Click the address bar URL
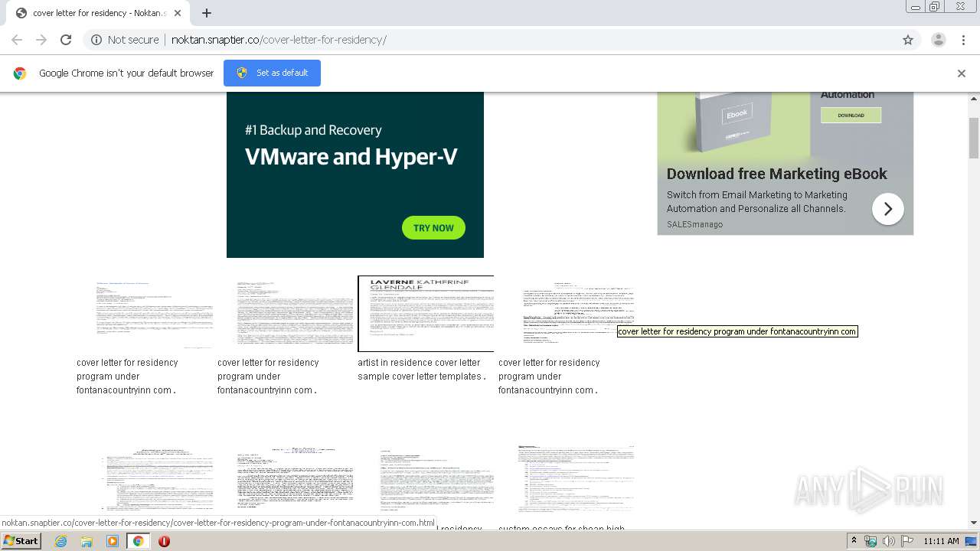The image size is (980, 551). click(279, 40)
